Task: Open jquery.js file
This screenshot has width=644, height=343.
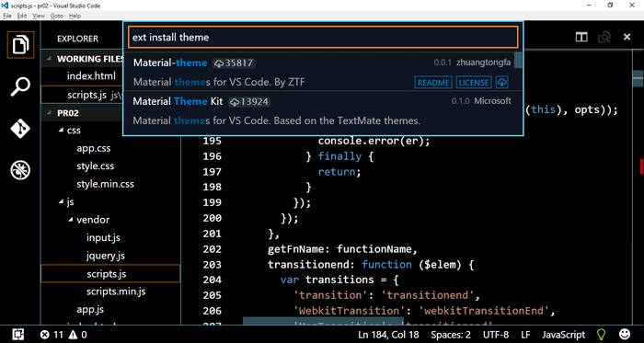Action: pyautogui.click(x=106, y=256)
